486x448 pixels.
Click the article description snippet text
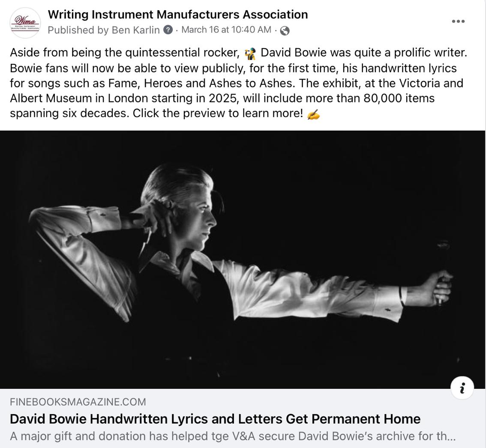[233, 436]
